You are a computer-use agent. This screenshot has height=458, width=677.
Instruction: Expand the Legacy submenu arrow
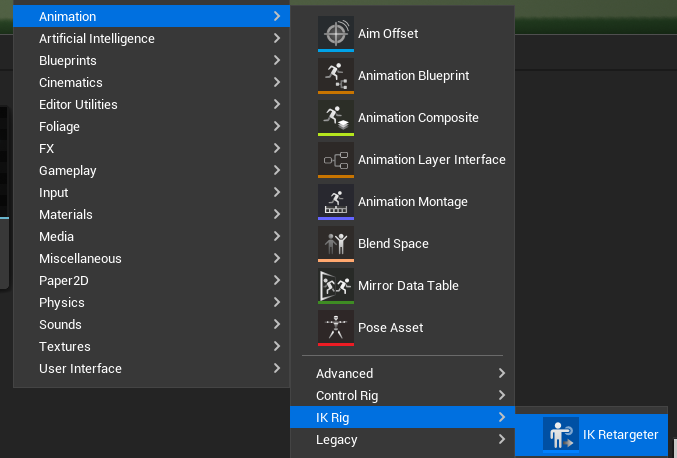pos(500,439)
